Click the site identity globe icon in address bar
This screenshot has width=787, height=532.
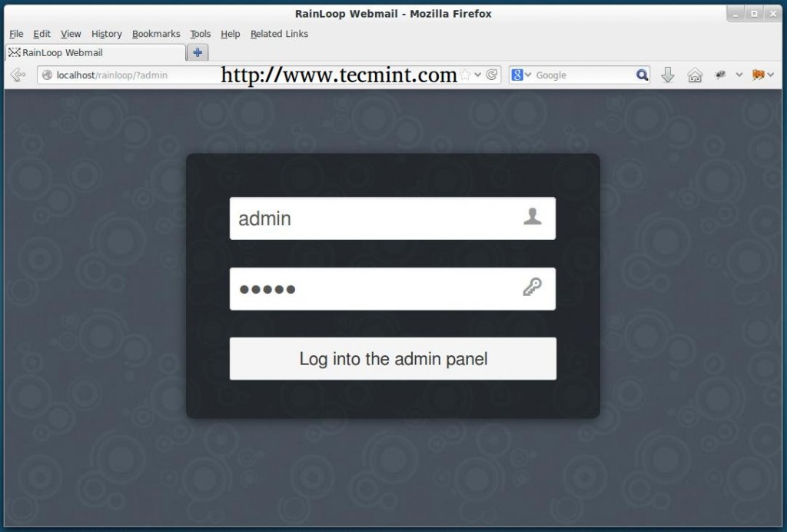point(48,75)
